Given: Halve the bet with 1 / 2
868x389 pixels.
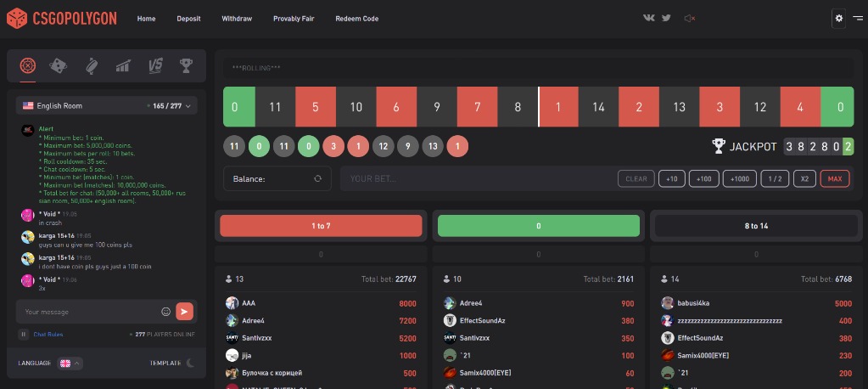Looking at the screenshot, I should (x=775, y=178).
